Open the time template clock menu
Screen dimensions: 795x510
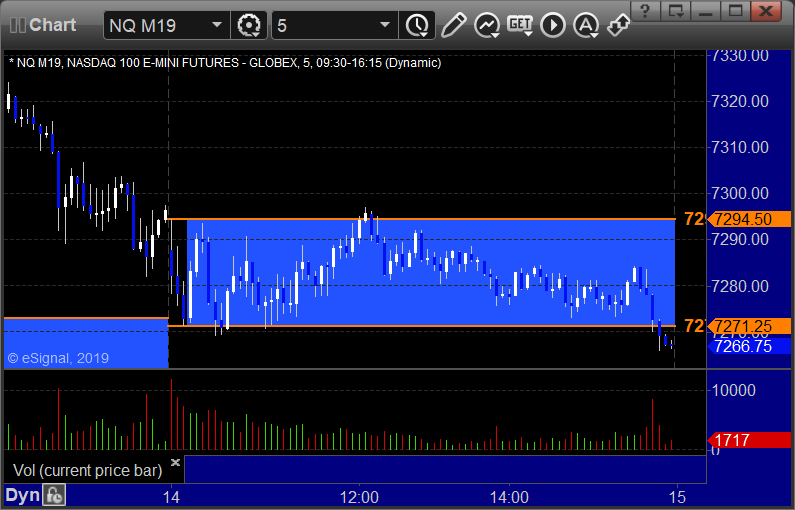(417, 25)
